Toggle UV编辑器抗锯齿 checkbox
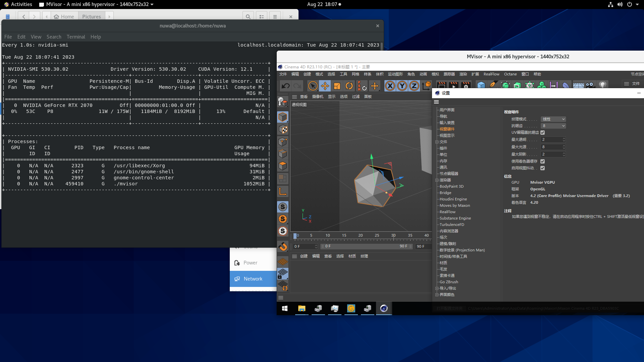The height and width of the screenshot is (362, 644). coord(542,133)
